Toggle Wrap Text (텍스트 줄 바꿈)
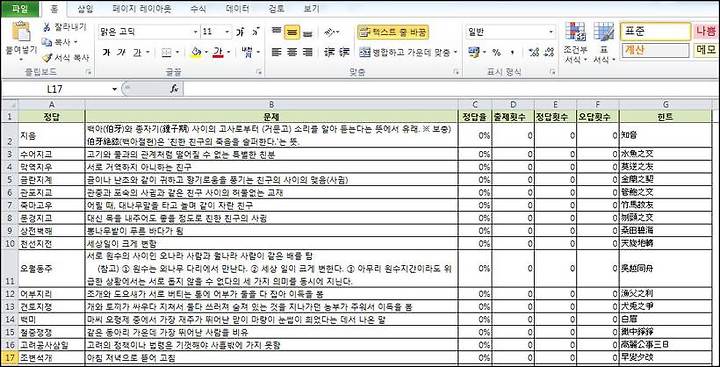The image size is (720, 367). pos(393,32)
